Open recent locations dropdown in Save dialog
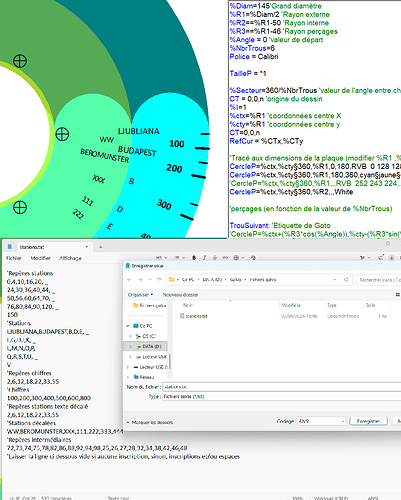This screenshot has width=401, height=500. coord(150,280)
